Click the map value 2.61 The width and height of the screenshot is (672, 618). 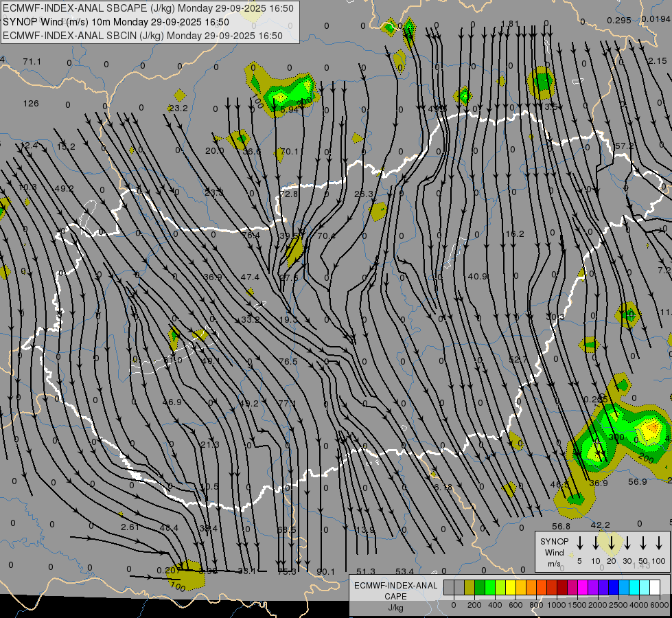[130, 527]
